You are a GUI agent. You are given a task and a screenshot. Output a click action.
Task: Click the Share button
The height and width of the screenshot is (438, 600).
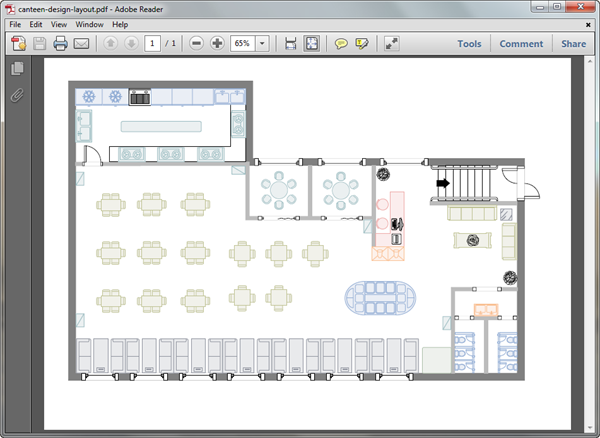coord(573,44)
